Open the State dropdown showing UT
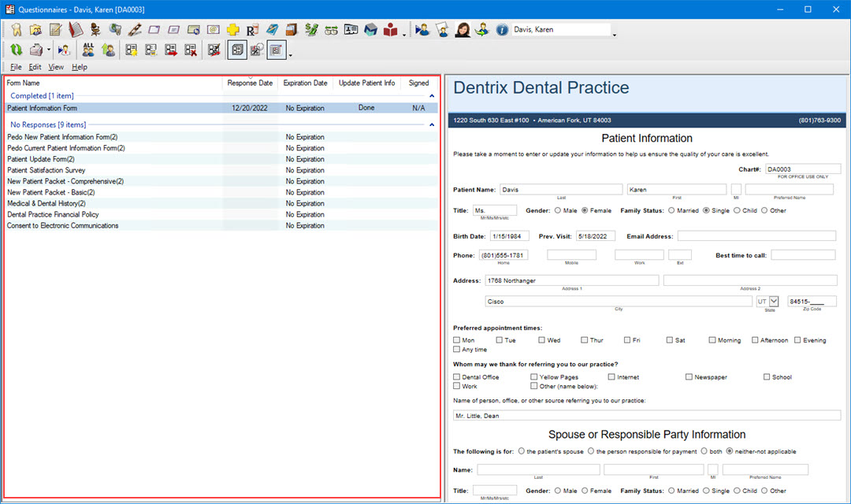The width and height of the screenshot is (851, 504). pos(773,302)
